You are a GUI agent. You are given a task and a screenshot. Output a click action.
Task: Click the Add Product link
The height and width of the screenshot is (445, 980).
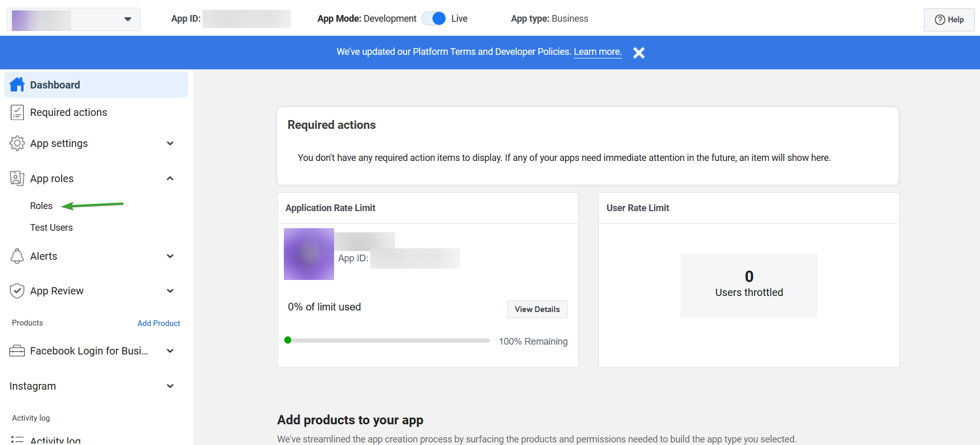tap(158, 323)
